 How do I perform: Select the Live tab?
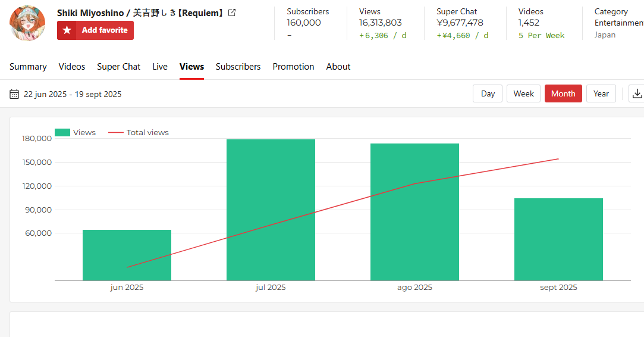click(160, 67)
